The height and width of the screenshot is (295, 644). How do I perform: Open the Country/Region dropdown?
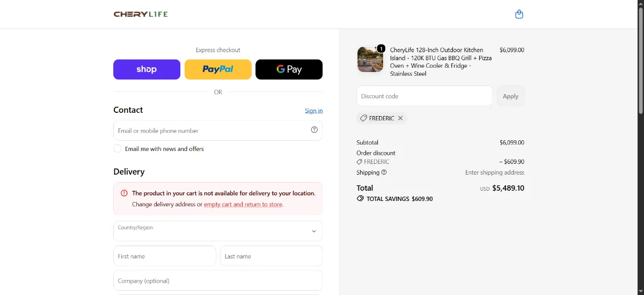click(x=218, y=231)
